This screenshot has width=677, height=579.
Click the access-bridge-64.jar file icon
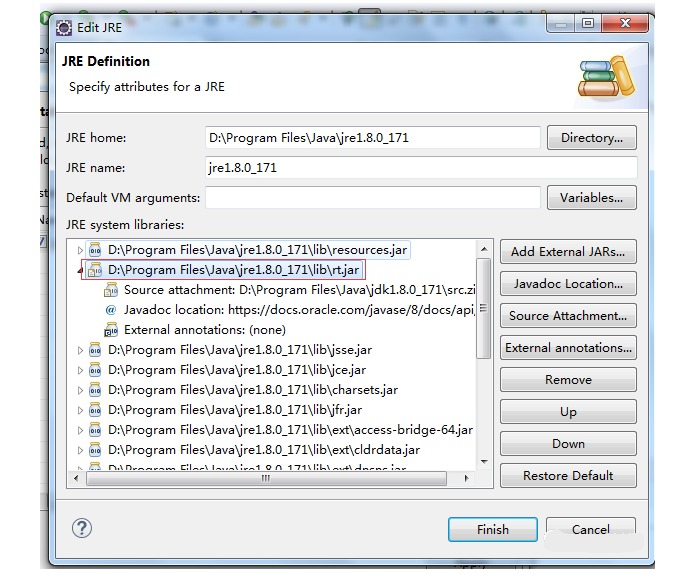[95, 430]
